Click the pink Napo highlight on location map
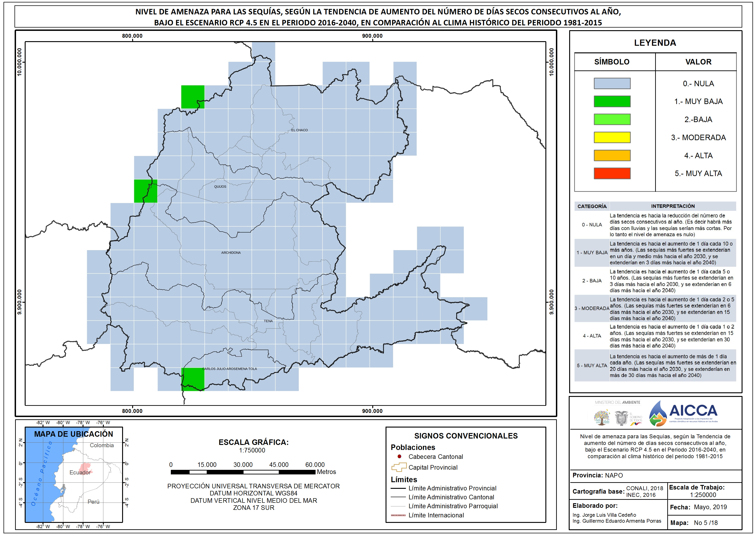 tap(85, 468)
